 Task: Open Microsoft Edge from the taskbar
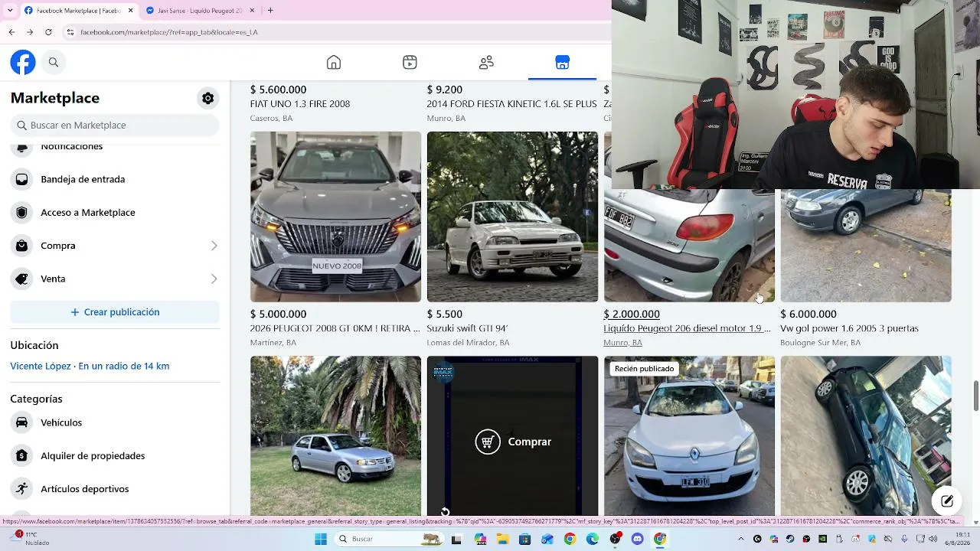[593, 540]
